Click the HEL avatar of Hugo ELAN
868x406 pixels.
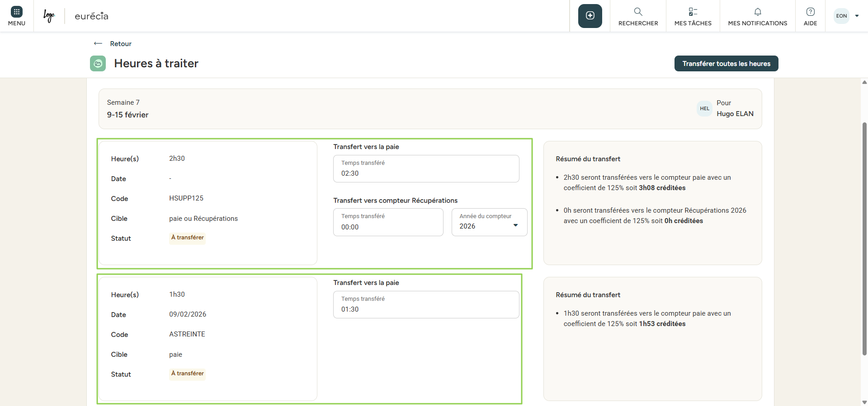point(704,108)
